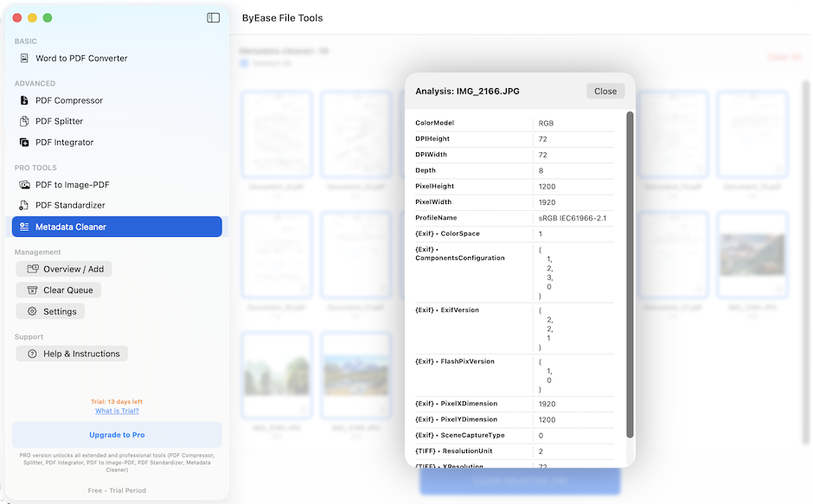Viewport: 813px width, 504px height.
Task: Toggle the sidebar panel icon
Action: (x=213, y=17)
